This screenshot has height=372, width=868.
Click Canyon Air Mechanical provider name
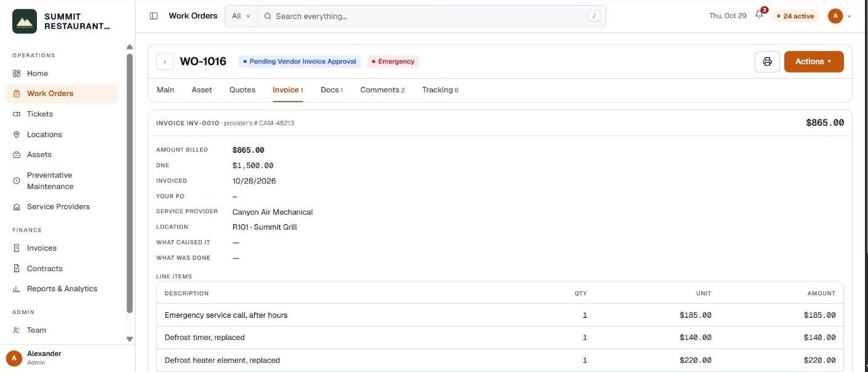coord(273,212)
